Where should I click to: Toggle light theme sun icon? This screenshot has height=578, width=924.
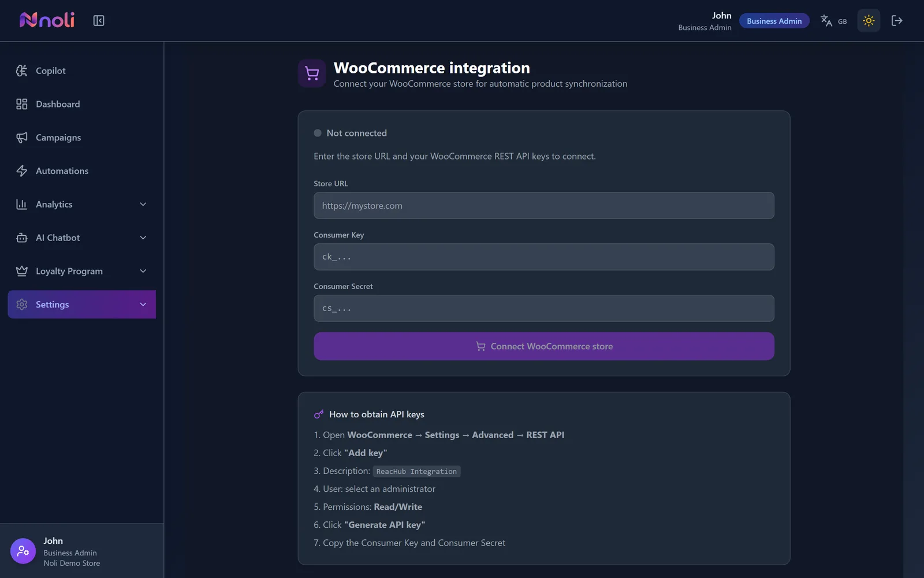pos(869,21)
